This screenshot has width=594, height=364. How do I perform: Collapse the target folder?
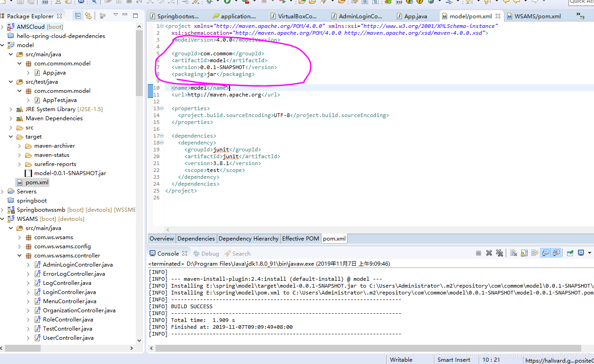click(11, 137)
